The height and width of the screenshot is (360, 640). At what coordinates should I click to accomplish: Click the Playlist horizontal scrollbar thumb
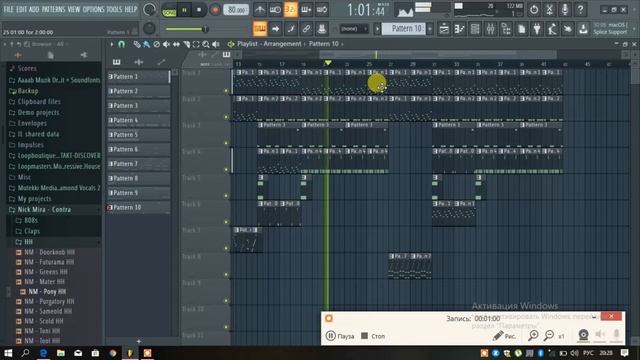(438, 54)
